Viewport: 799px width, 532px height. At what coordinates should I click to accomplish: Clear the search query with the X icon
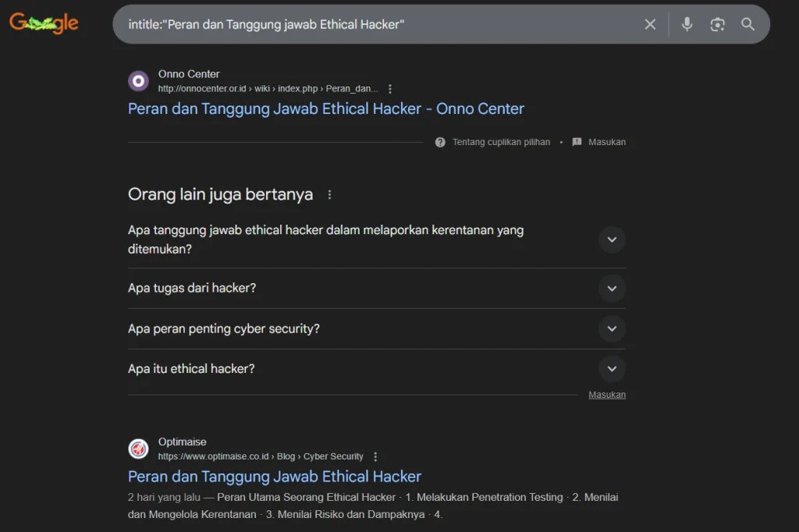(x=650, y=24)
